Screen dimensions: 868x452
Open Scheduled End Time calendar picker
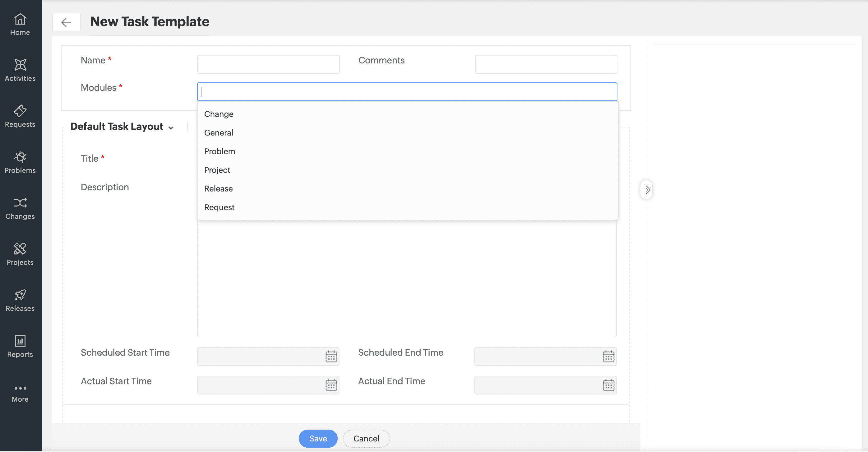pos(608,356)
